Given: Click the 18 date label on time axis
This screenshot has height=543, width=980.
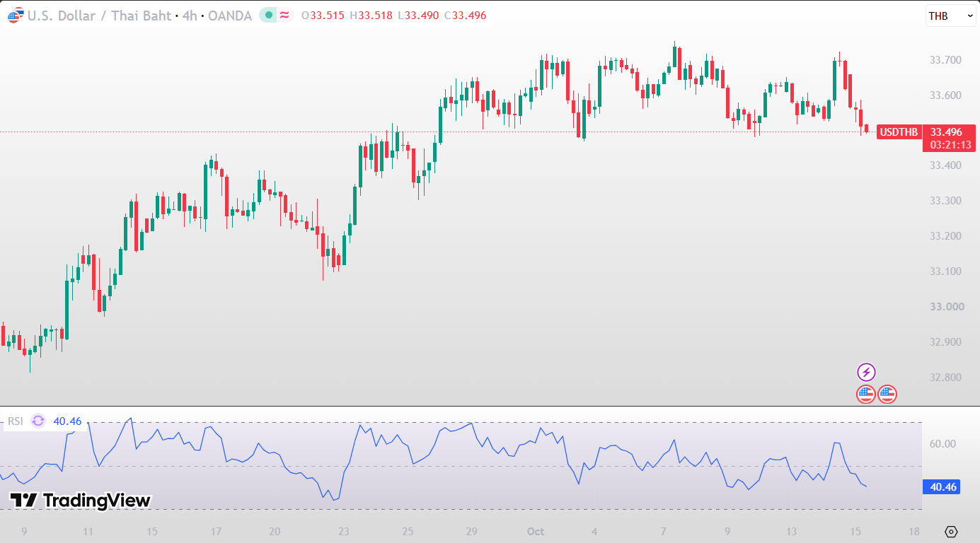Looking at the screenshot, I should point(914,531).
